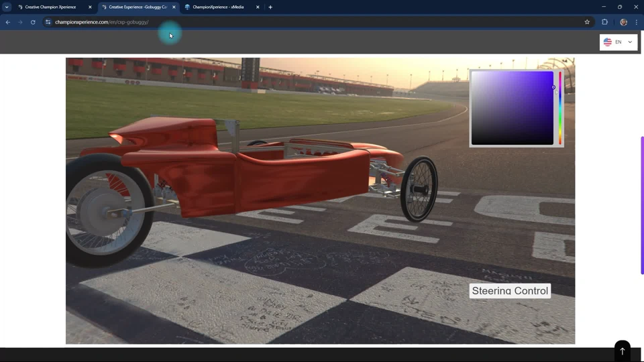
Task: Close the Creative Champion Xperience tab
Action: click(x=90, y=7)
